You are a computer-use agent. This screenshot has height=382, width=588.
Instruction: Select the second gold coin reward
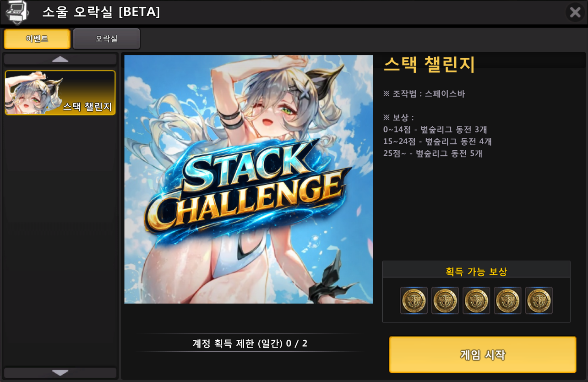(445, 300)
